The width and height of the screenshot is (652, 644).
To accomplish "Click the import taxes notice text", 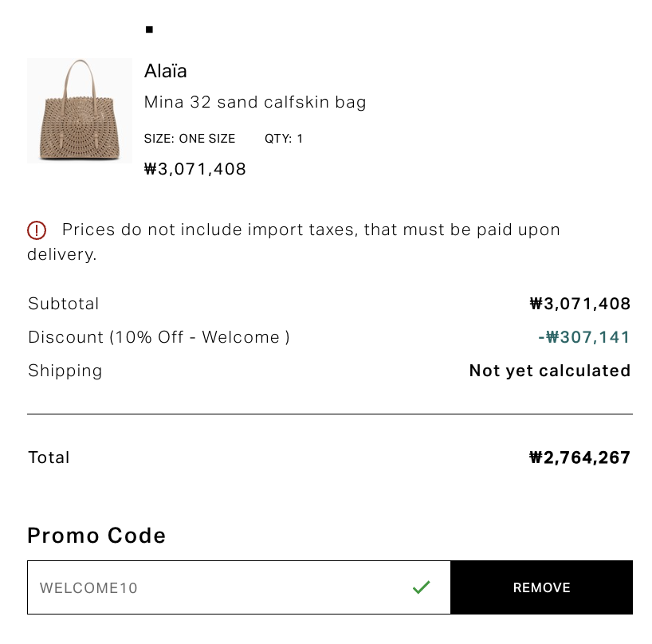I will [293, 242].
